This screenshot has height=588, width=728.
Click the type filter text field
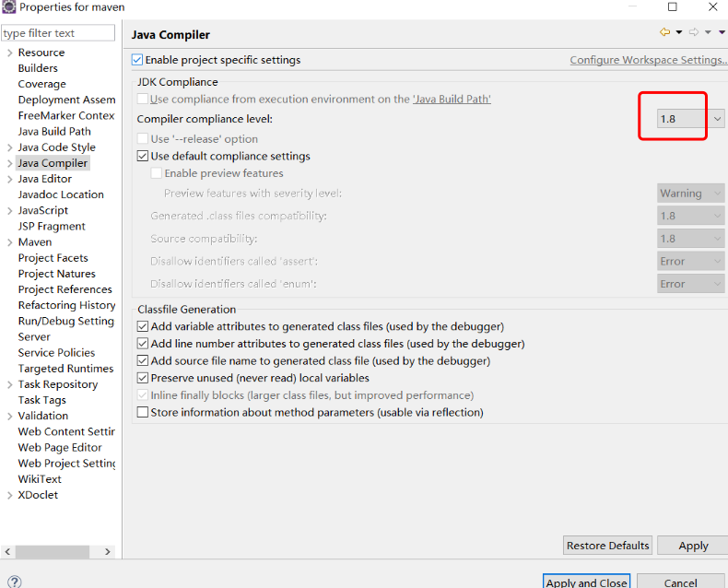pos(58,33)
